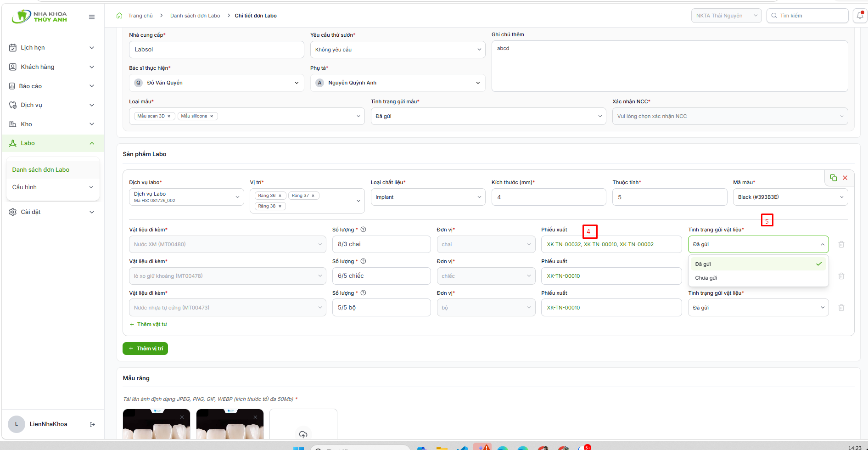Open the Yêu cầu thử sườn dropdown
The width and height of the screenshot is (868, 450).
398,50
